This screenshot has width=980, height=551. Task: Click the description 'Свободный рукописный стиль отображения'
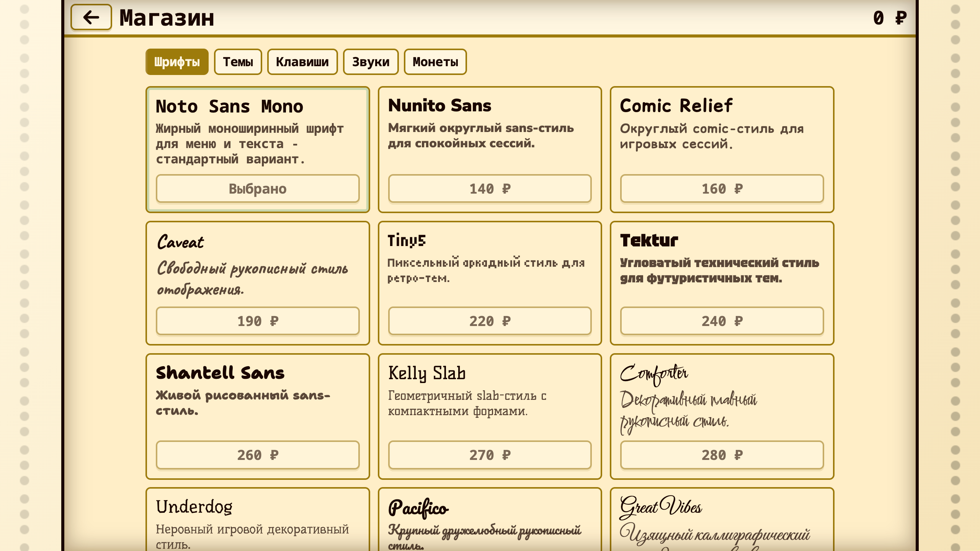click(x=253, y=279)
